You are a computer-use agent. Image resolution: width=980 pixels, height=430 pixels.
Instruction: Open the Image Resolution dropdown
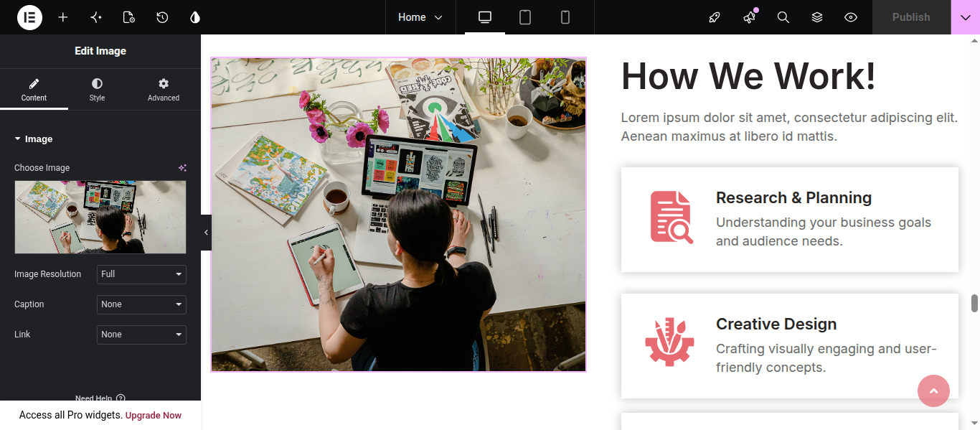click(141, 274)
